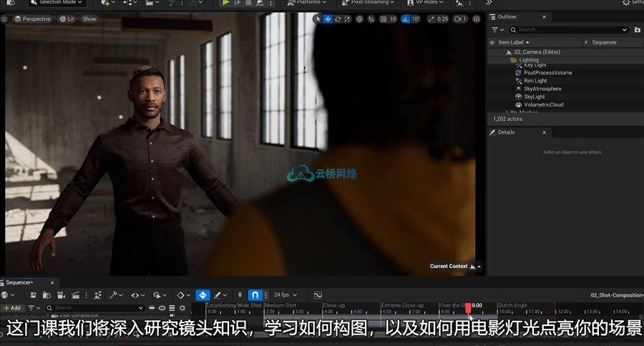The height and width of the screenshot is (346, 644).
Task: Open the Current Context menu in the viewport
Action: pos(455,267)
